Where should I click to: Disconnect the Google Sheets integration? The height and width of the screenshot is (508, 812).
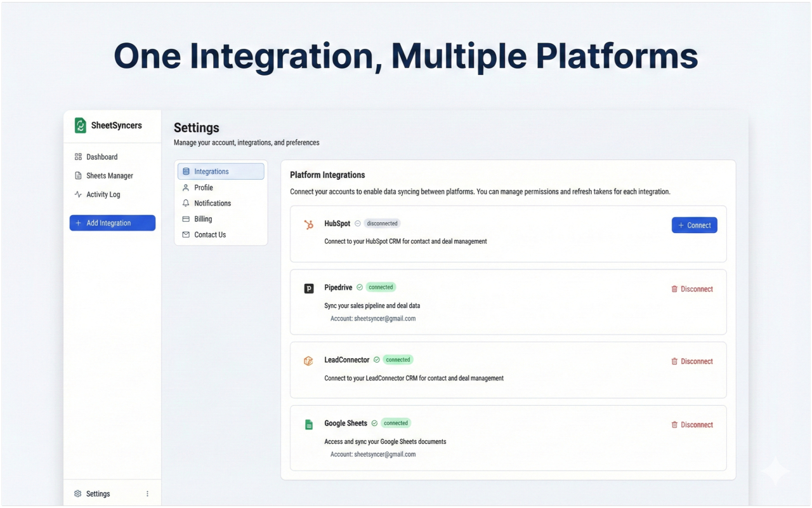click(x=692, y=425)
